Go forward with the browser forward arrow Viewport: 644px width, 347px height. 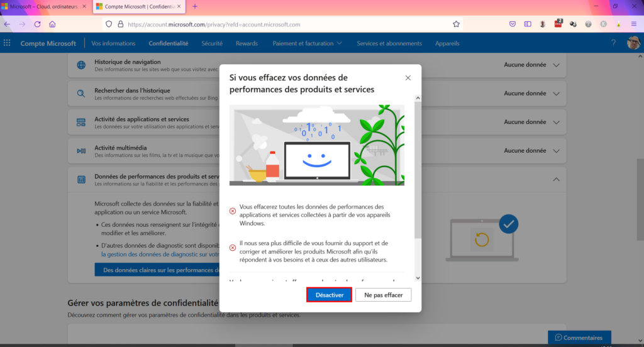click(22, 25)
